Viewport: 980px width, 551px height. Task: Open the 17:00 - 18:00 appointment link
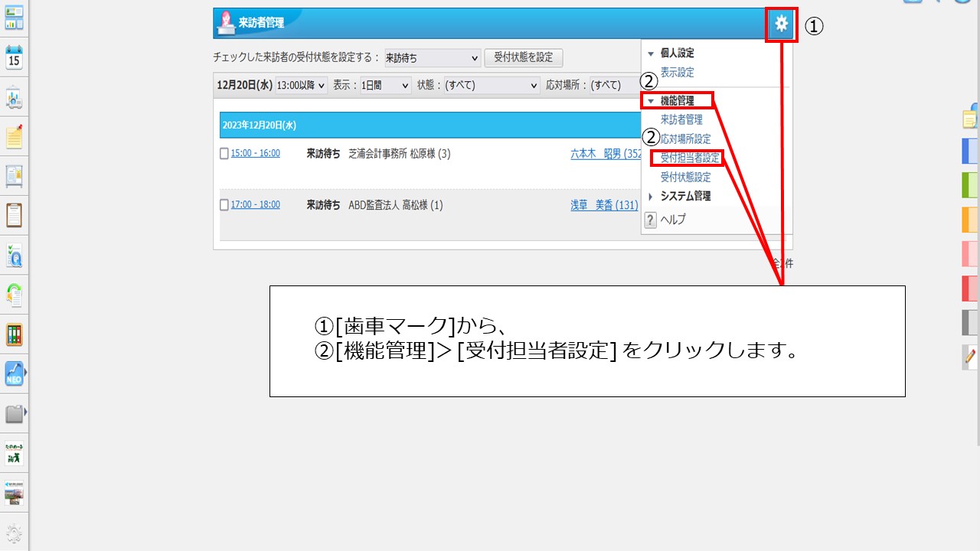point(256,204)
